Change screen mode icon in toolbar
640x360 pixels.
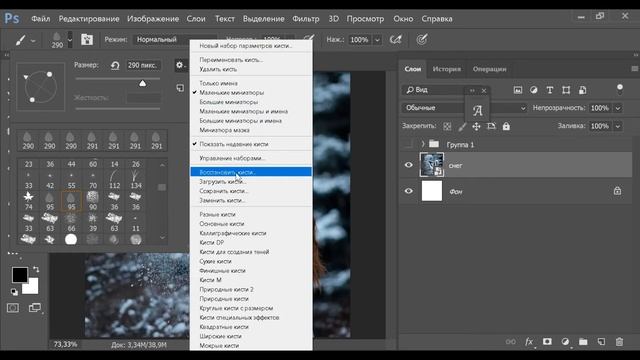point(35,308)
